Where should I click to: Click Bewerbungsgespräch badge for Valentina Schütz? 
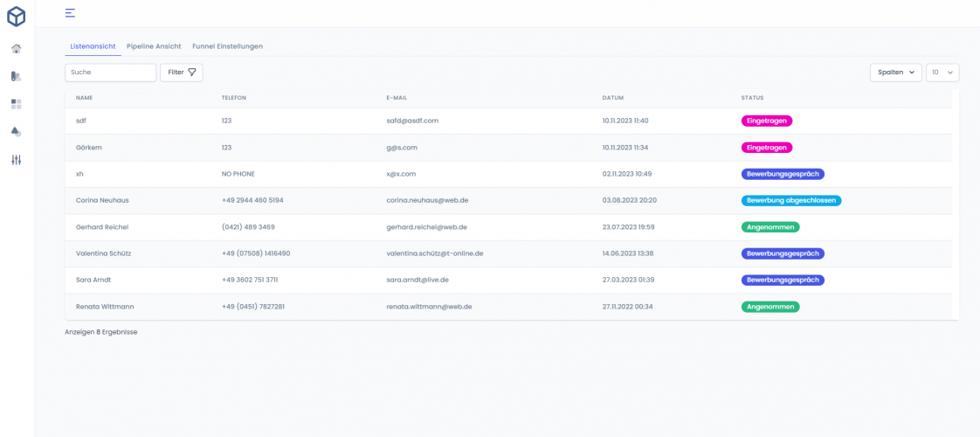tap(783, 253)
